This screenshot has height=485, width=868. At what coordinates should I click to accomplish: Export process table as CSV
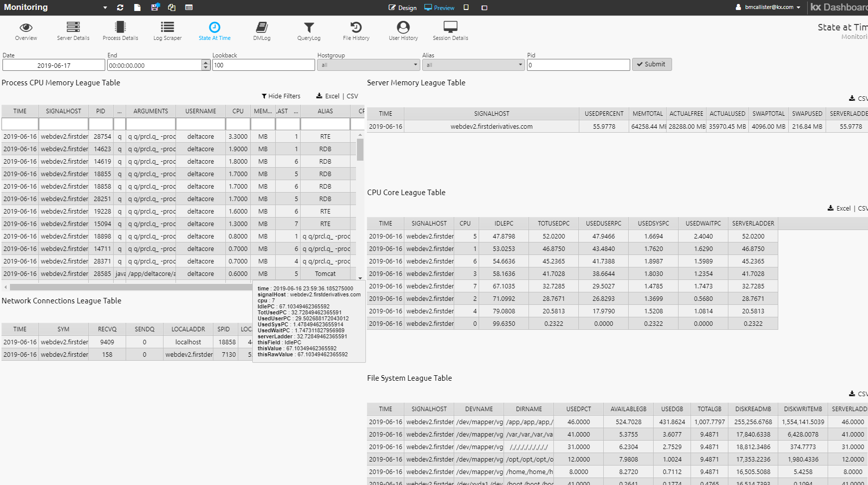tap(352, 96)
